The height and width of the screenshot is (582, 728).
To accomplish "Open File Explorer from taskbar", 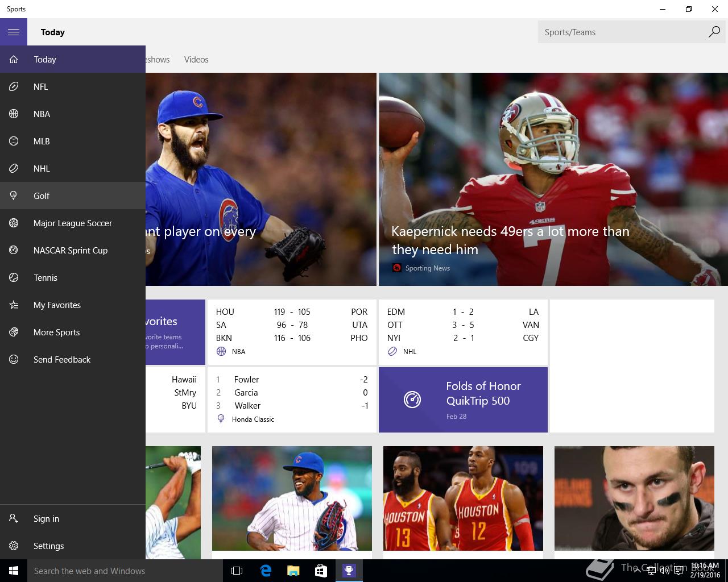I will click(293, 571).
